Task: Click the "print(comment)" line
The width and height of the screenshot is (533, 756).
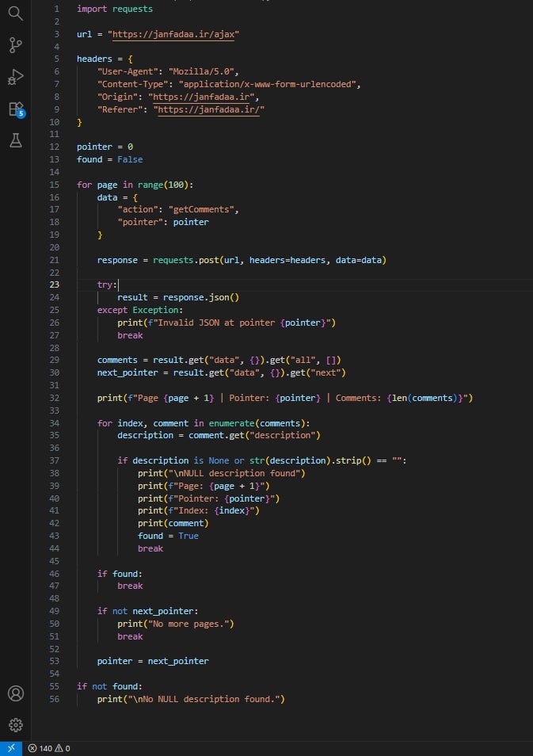Action: 173,523
